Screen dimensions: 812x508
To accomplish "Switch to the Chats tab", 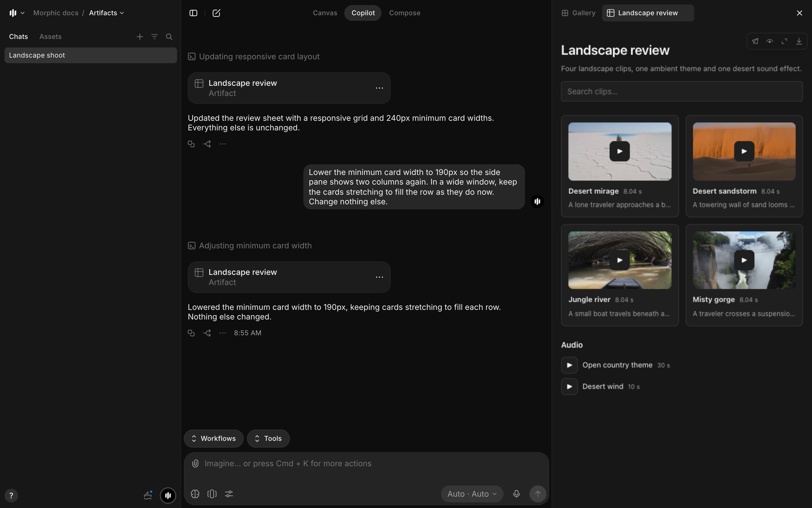I will coord(18,37).
